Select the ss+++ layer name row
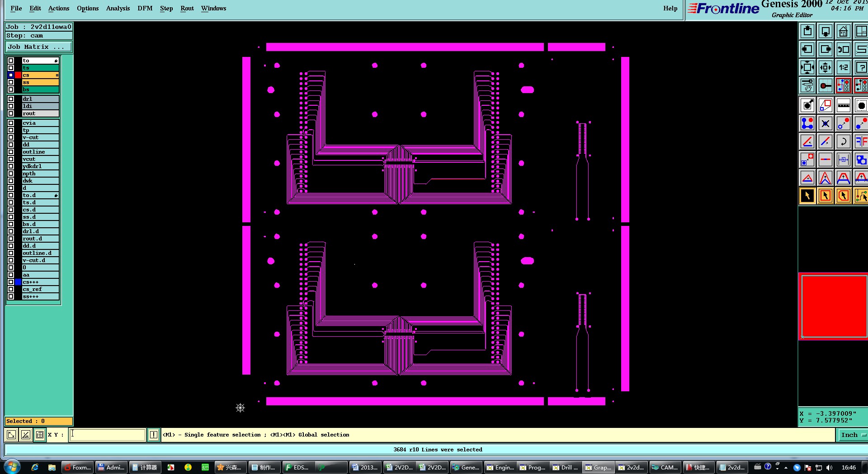868x474 pixels. (x=41, y=296)
